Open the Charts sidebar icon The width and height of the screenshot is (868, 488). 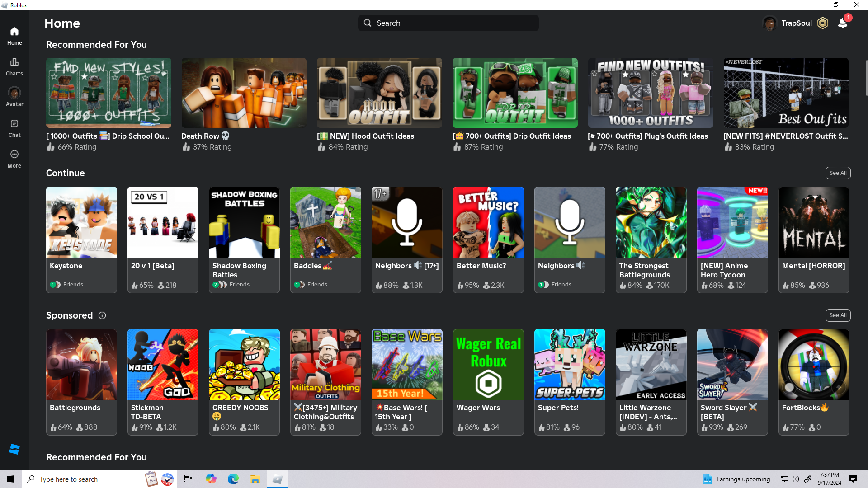click(14, 66)
